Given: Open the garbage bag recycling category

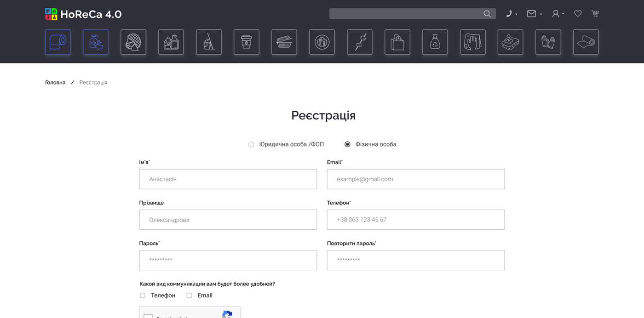Looking at the screenshot, I should pyautogui.click(x=435, y=42).
